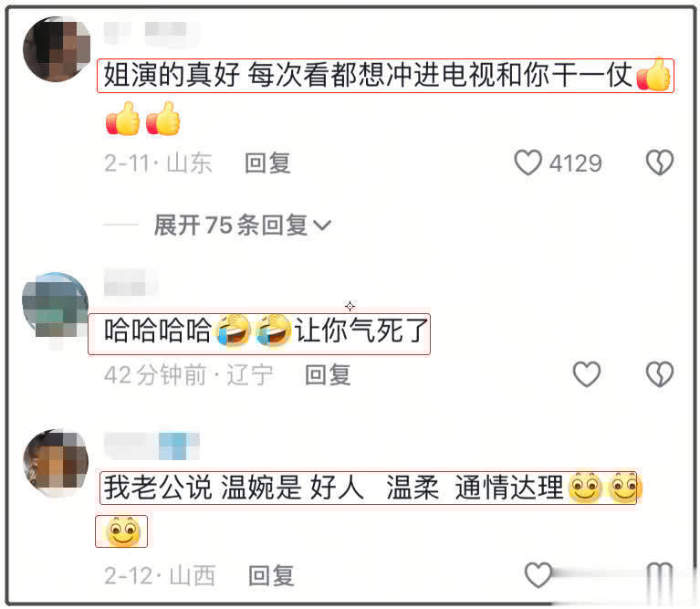This screenshot has width=700, height=609.
Task: Dislike the Shandong comment via broken heart
Action: [659, 163]
